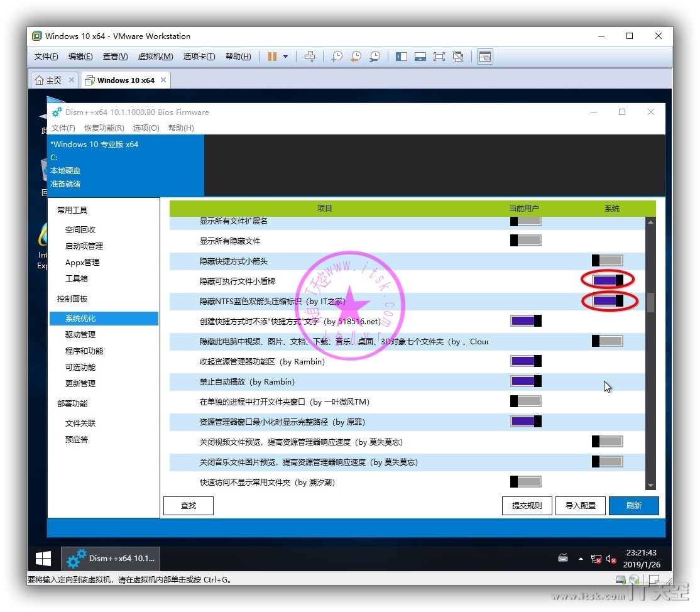This screenshot has height=612, width=700.
Task: Open VMware 文件(F) menu
Action: click(x=46, y=57)
